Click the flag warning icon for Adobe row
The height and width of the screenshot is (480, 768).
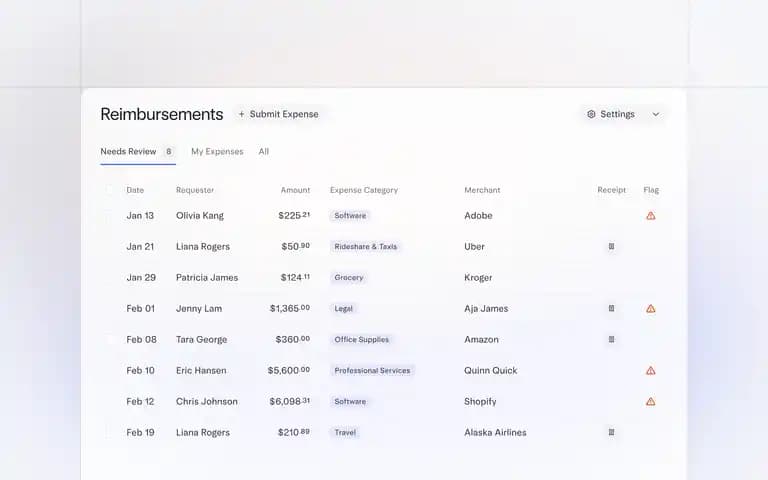[x=650, y=216]
